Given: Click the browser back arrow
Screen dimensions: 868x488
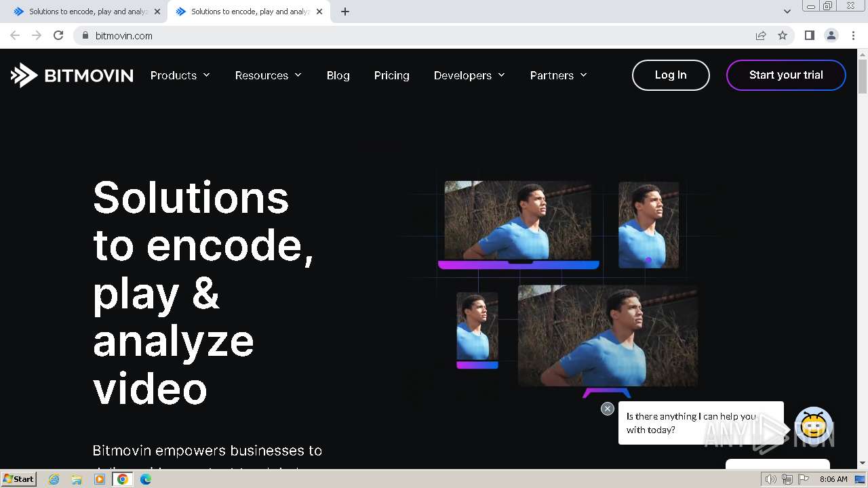Looking at the screenshot, I should (15, 35).
